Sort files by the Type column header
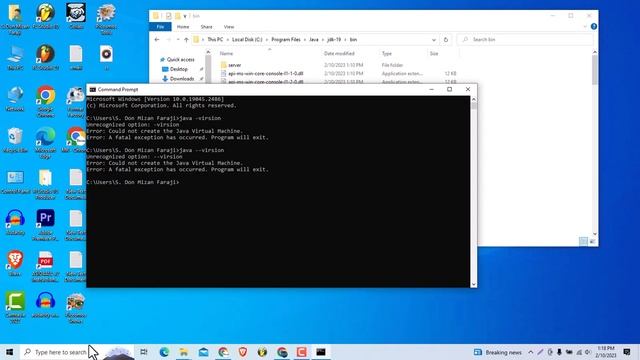640x360 pixels. (x=387, y=53)
